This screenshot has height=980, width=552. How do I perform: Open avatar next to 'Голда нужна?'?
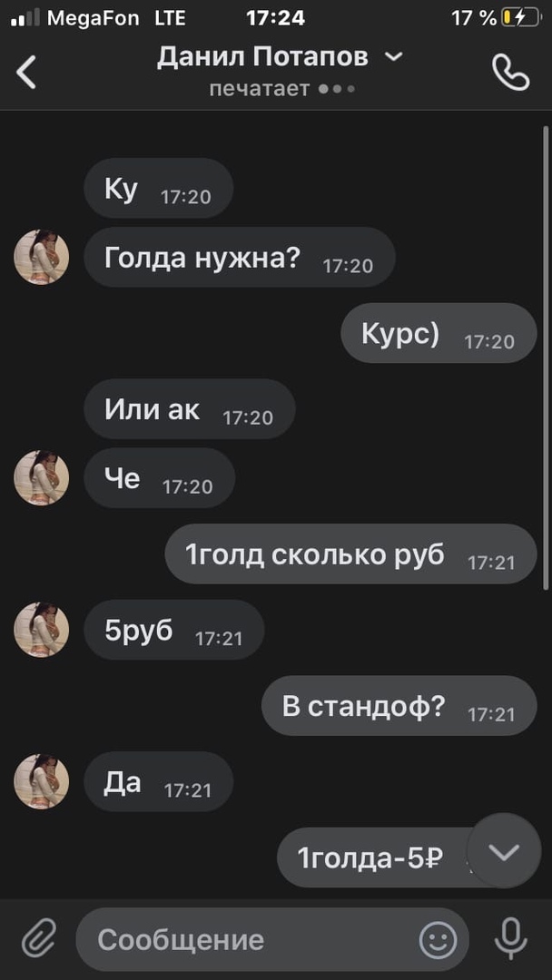click(x=41, y=257)
